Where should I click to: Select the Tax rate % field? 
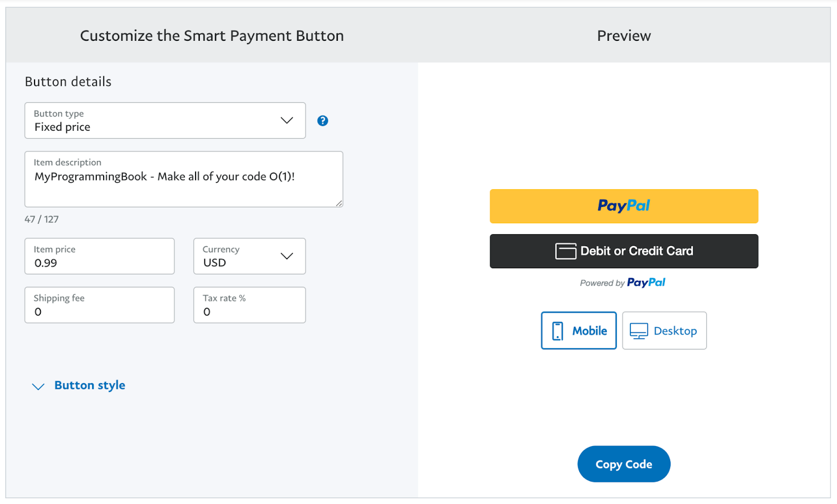point(249,305)
